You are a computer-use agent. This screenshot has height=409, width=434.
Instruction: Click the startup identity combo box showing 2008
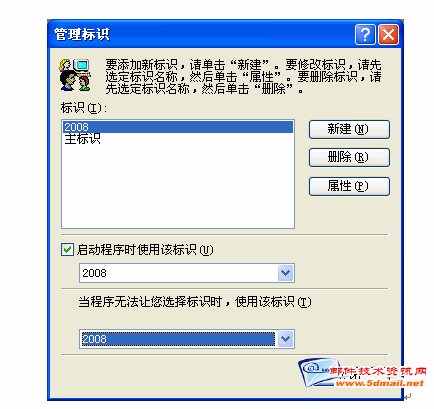tap(187, 273)
